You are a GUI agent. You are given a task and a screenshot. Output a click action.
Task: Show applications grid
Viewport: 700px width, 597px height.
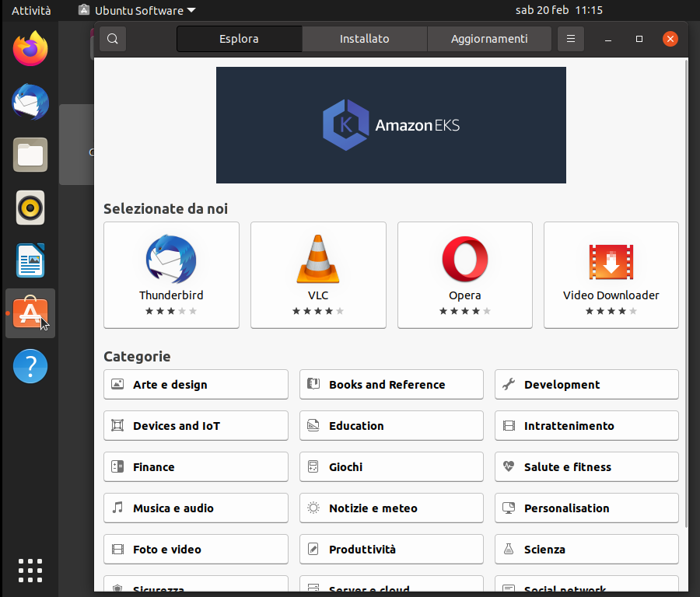tap(30, 571)
